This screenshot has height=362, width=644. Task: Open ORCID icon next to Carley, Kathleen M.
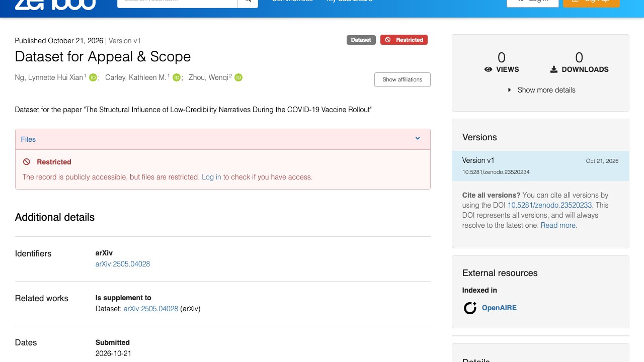pos(177,77)
